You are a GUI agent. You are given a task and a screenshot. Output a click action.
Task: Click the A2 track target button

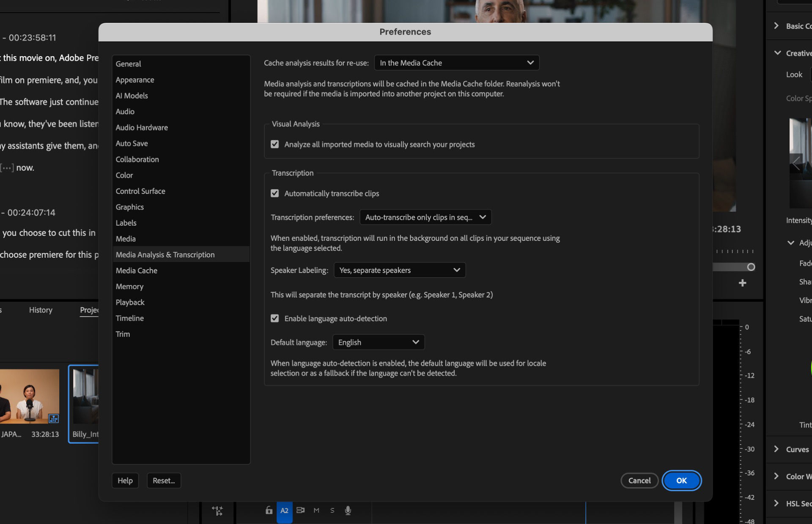click(284, 510)
